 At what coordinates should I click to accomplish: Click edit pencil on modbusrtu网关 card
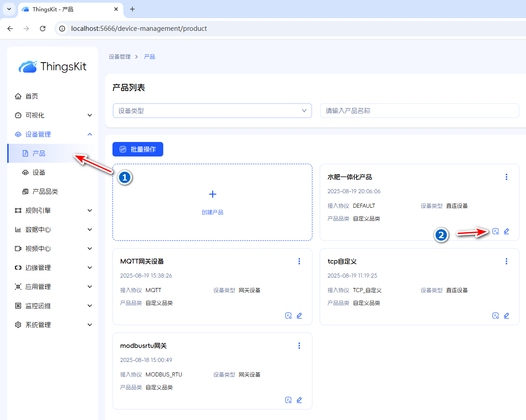pyautogui.click(x=299, y=400)
